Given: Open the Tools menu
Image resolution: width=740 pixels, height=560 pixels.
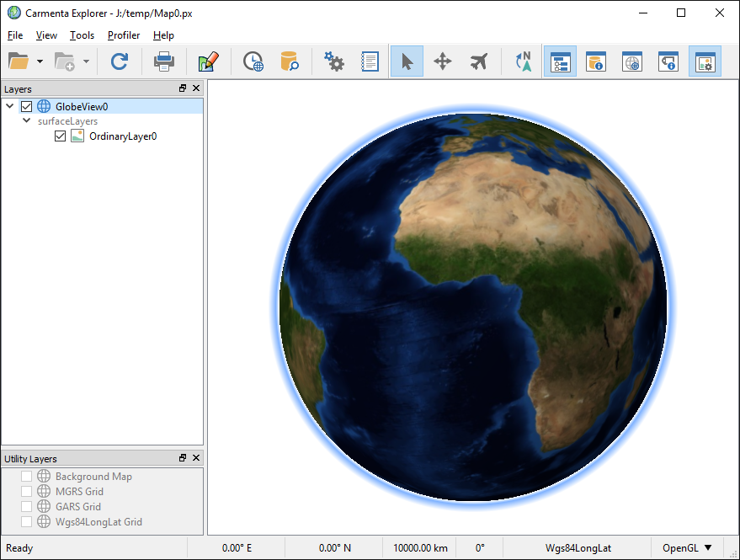Looking at the screenshot, I should [82, 35].
